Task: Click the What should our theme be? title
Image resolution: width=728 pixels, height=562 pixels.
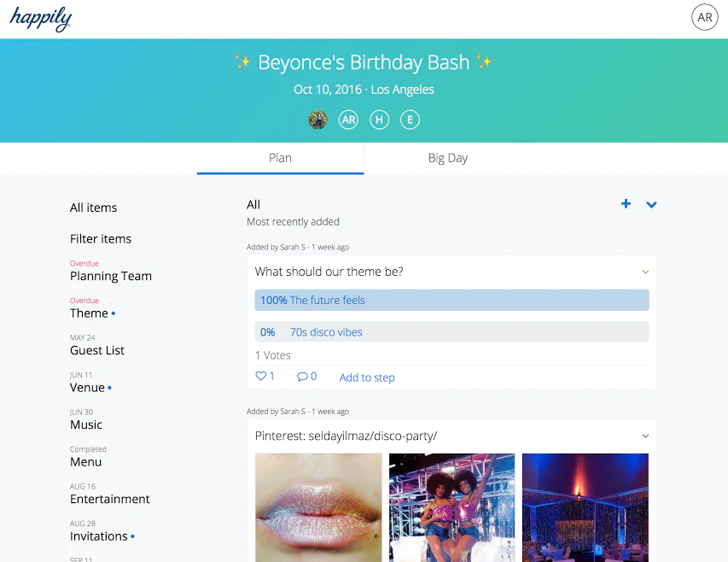Action: [x=329, y=272]
